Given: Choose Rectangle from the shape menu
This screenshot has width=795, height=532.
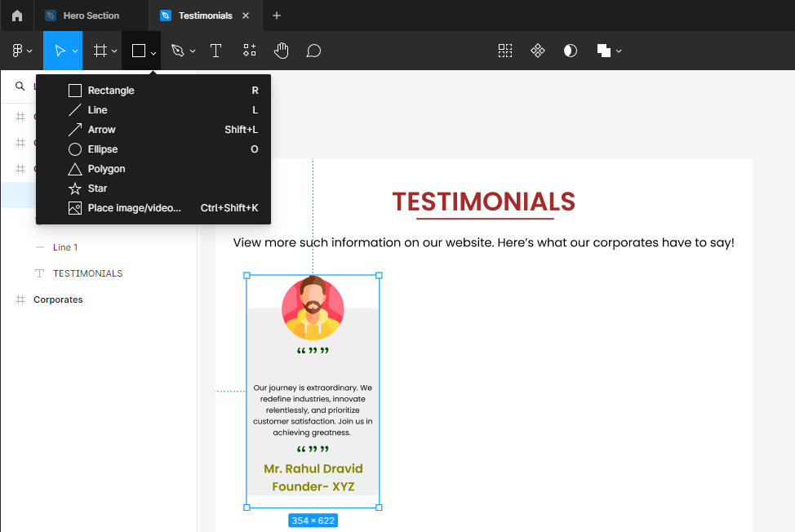Looking at the screenshot, I should (153, 91).
